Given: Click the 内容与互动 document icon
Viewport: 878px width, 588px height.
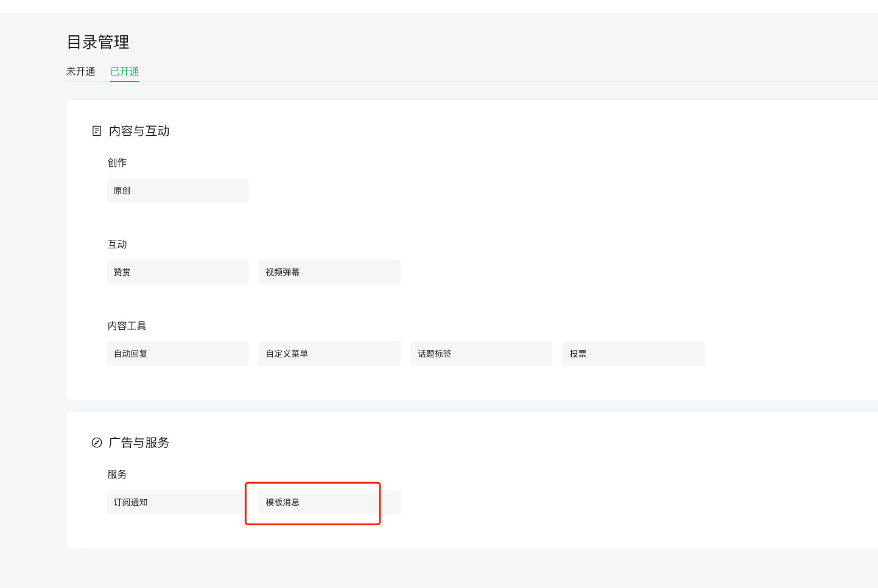Looking at the screenshot, I should pyautogui.click(x=97, y=131).
